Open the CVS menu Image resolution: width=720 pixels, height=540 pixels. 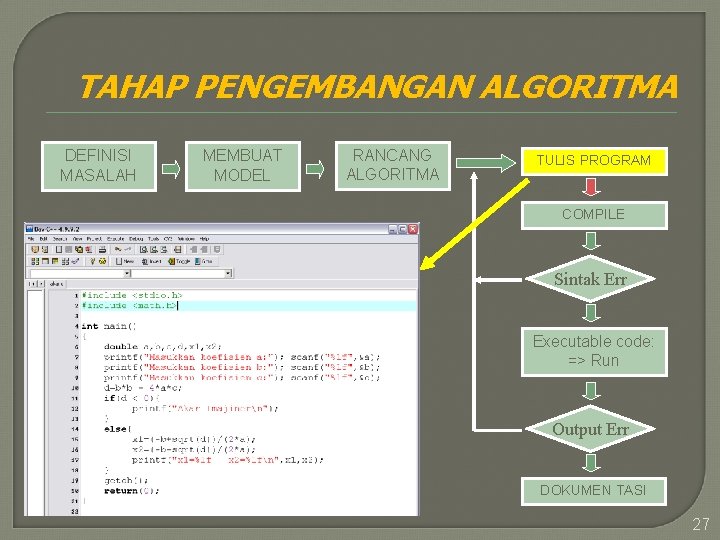pos(168,239)
